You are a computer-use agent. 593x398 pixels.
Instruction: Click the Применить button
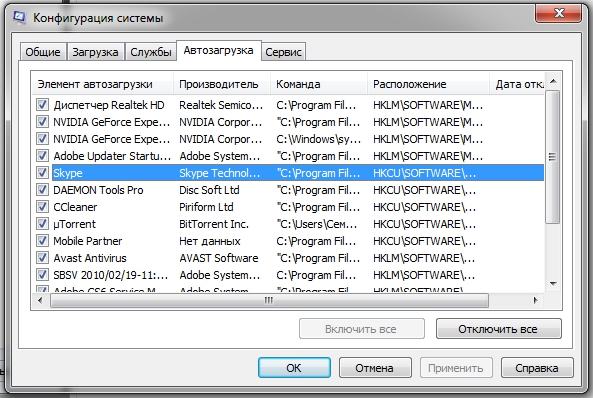point(456,368)
